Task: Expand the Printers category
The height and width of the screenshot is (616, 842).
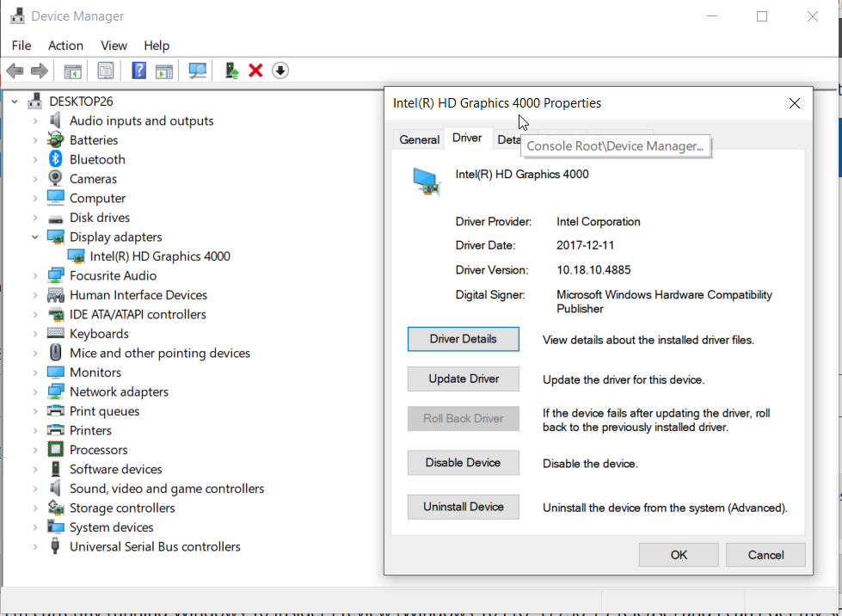Action: [35, 430]
